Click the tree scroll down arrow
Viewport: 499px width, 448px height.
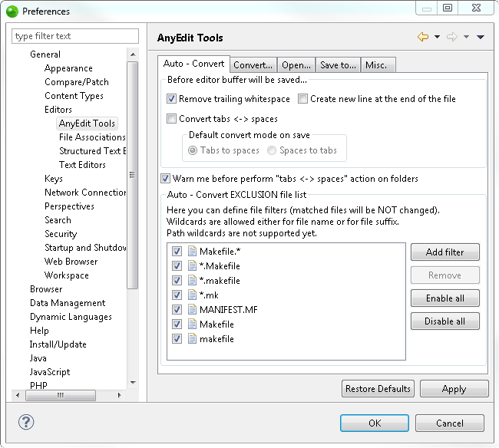click(133, 383)
